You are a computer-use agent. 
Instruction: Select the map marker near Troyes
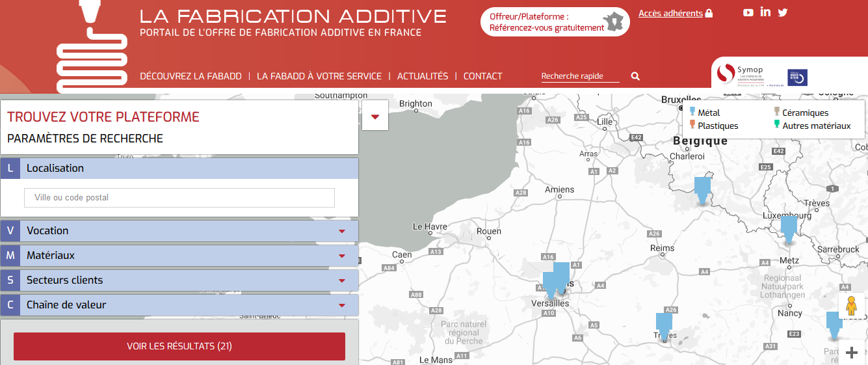point(664,325)
